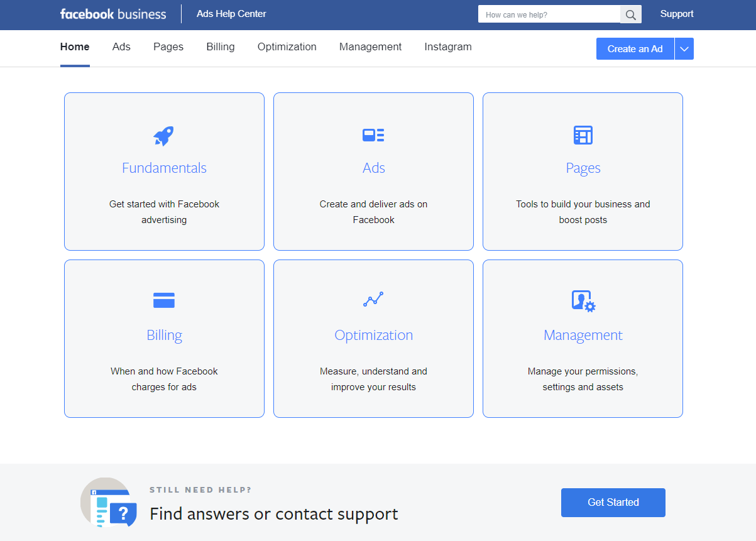Image resolution: width=756 pixels, height=541 pixels.
Task: Open the Pages navigation tab
Action: [x=168, y=47]
